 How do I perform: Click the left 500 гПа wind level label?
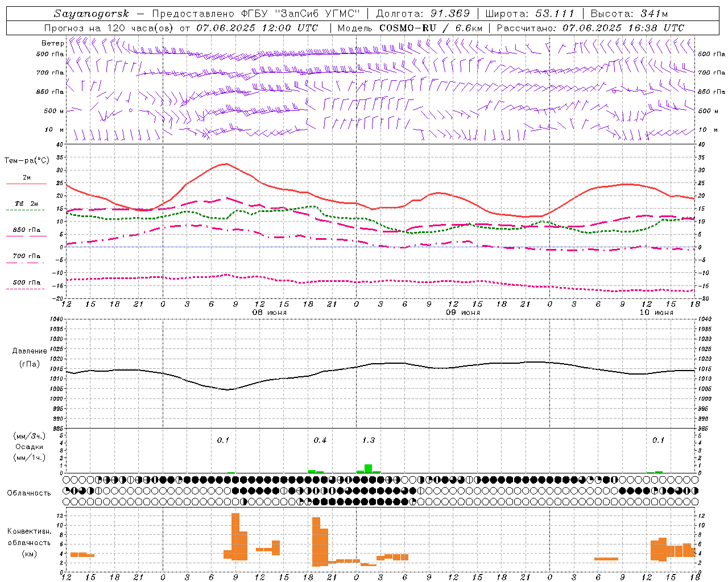[x=50, y=54]
